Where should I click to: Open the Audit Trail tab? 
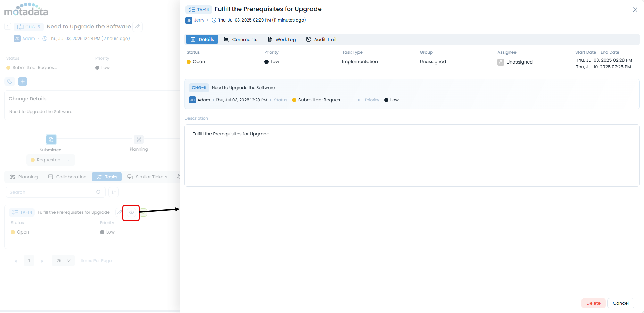point(321,40)
